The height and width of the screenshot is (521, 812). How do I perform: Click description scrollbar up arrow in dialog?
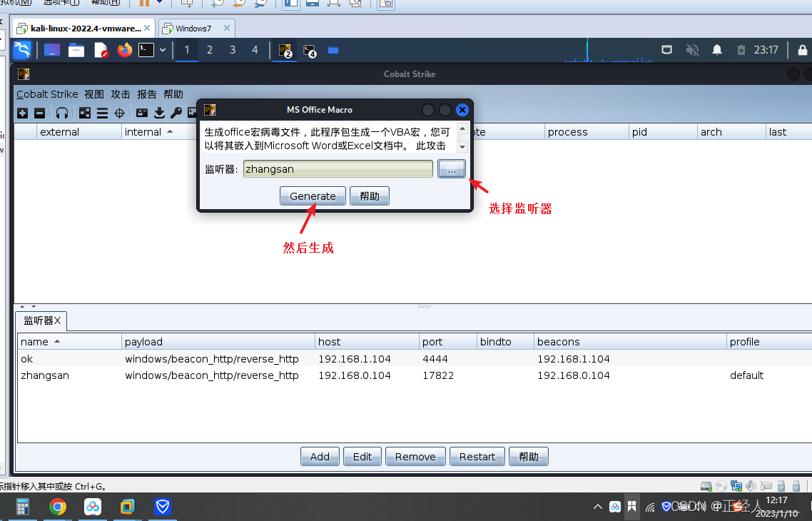click(462, 128)
